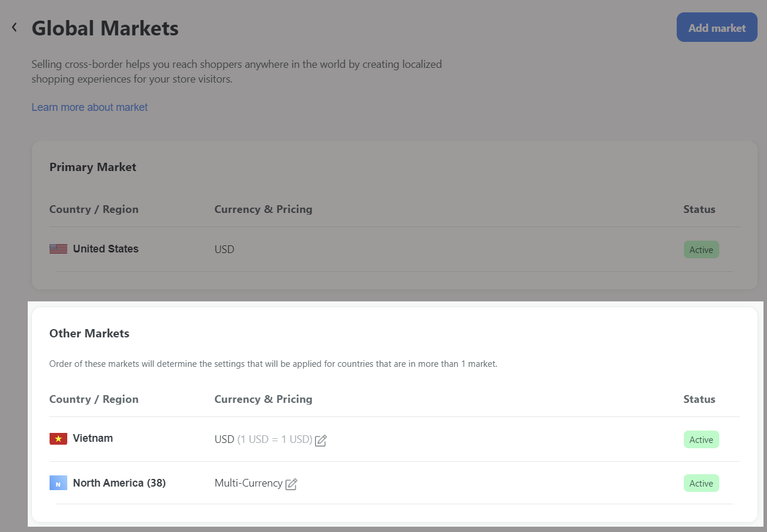Click Currency & Pricing header in Other Markets
This screenshot has width=767, height=532.
click(263, 399)
